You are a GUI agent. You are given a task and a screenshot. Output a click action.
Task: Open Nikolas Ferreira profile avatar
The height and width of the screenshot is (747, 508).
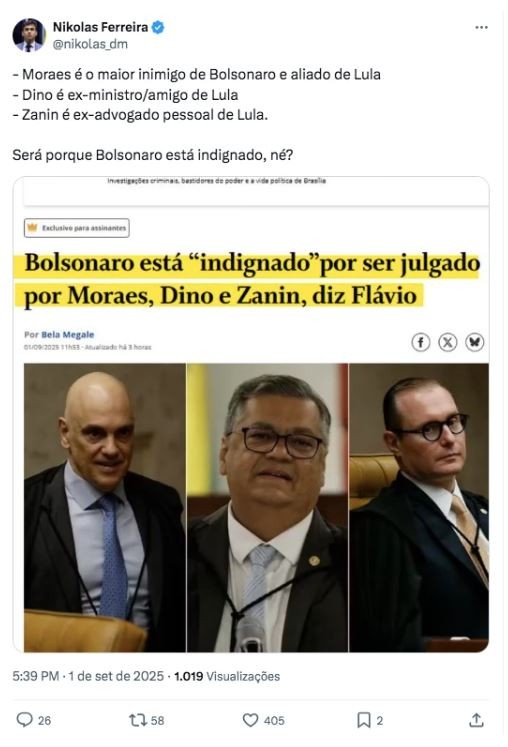29,35
